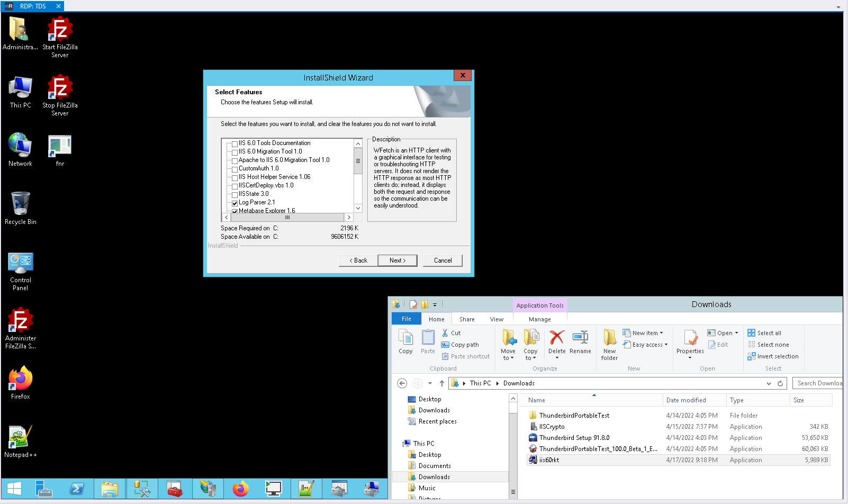This screenshot has height=504, width=848.
Task: Click the feature list horizontal scrollbar thumb
Action: pyautogui.click(x=287, y=218)
